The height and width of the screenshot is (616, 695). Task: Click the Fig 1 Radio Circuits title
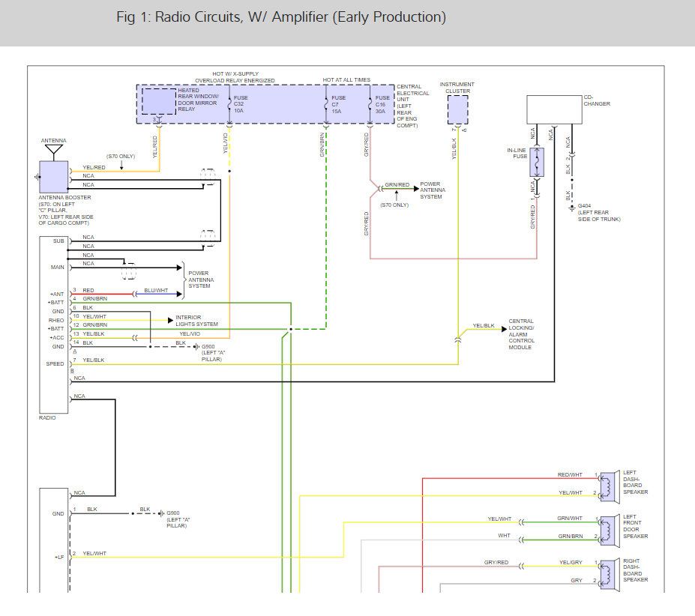coord(281,17)
